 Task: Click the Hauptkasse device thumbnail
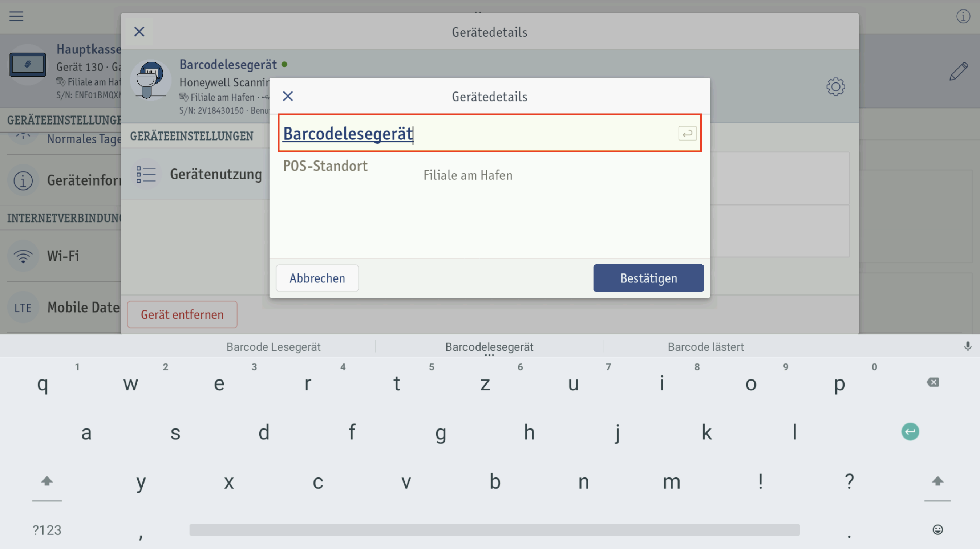coord(27,65)
